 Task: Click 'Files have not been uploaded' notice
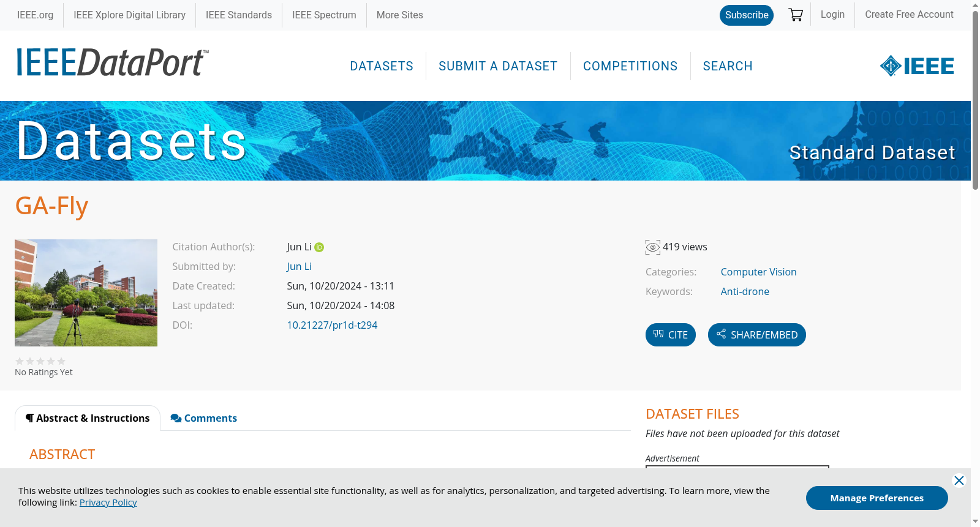742,434
